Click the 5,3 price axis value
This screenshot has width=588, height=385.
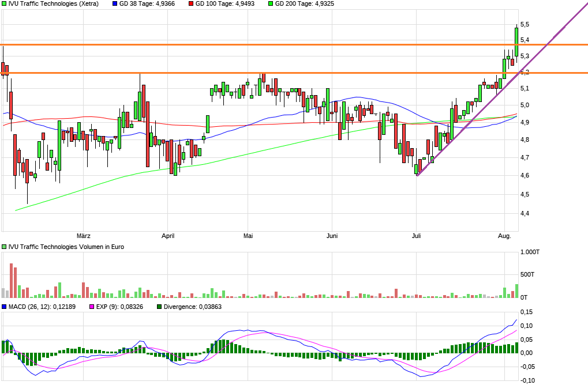(x=525, y=56)
